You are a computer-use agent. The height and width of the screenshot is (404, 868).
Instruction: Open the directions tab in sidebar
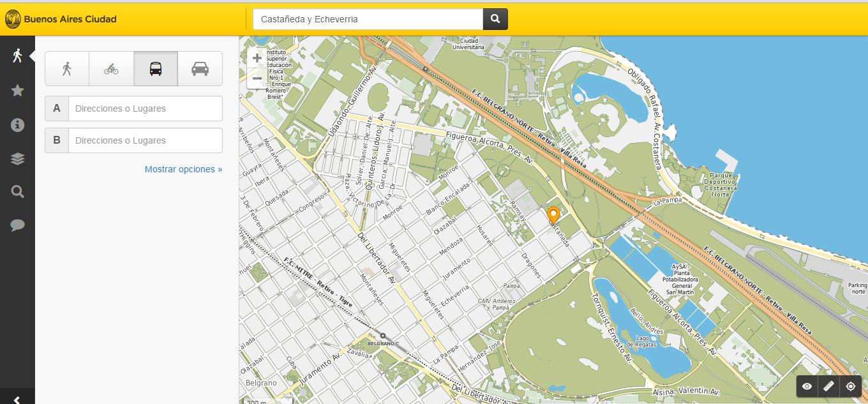(x=17, y=56)
